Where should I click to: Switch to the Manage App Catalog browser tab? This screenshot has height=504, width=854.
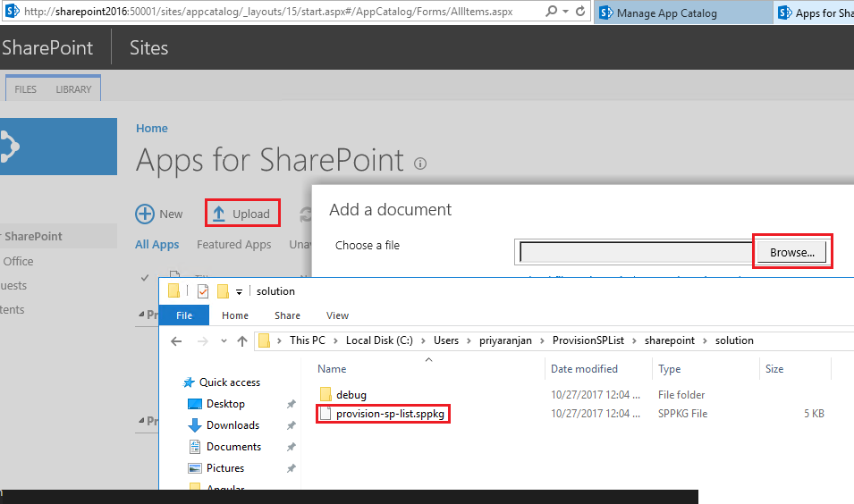coord(682,13)
